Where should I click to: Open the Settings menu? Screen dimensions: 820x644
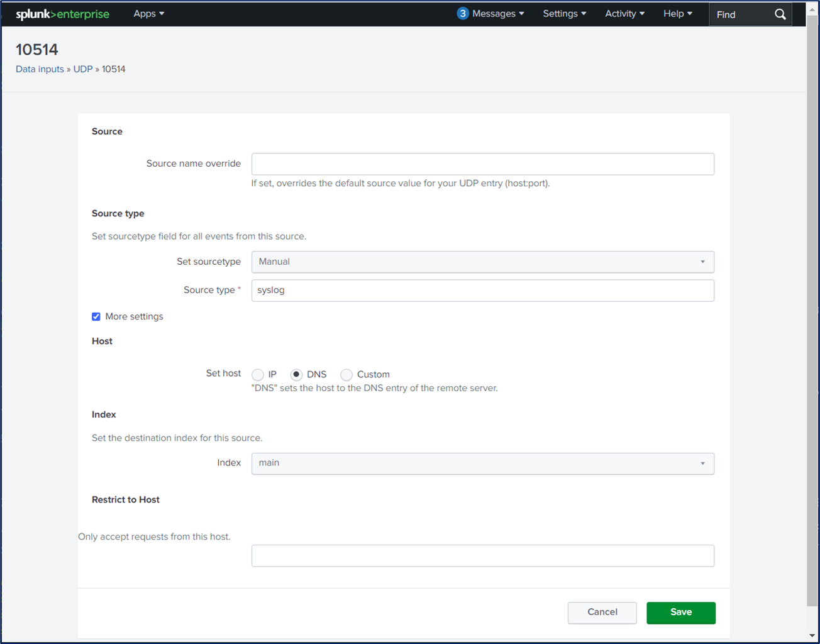click(x=563, y=13)
